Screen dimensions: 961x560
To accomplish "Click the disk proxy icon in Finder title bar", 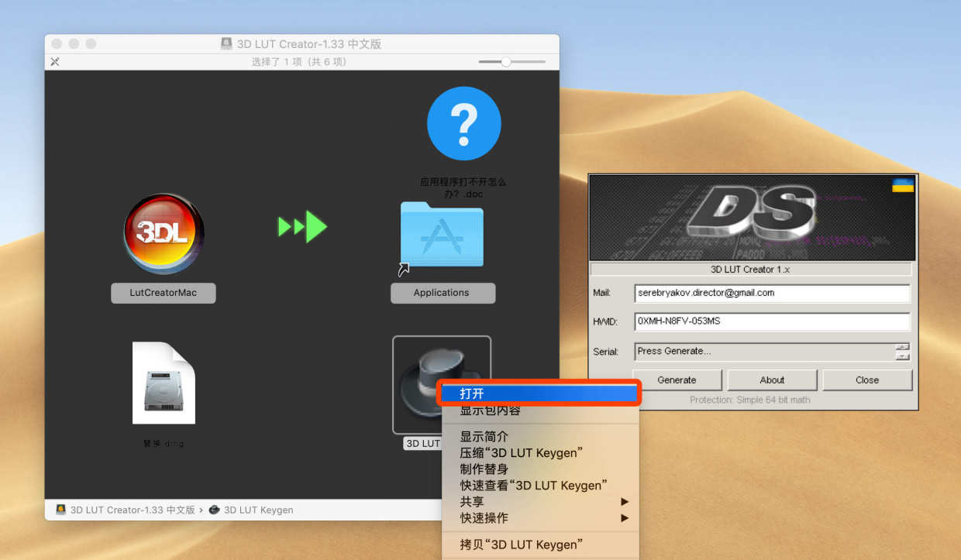I will tap(226, 44).
